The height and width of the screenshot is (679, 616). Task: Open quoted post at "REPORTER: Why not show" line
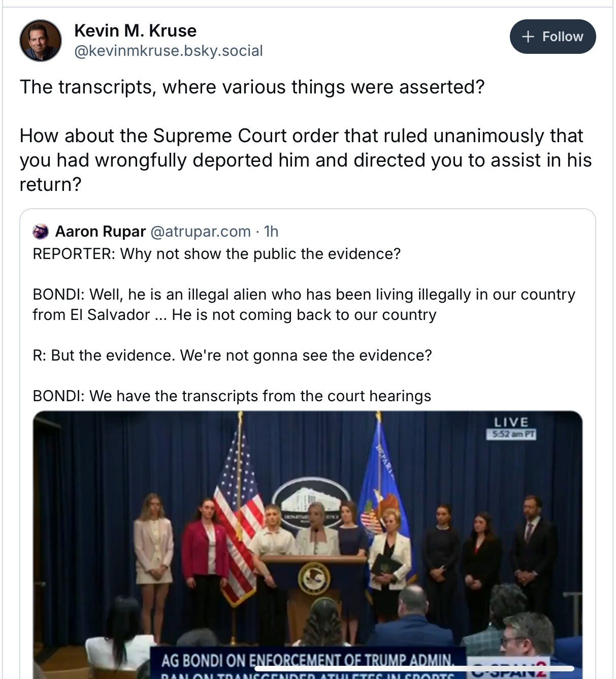pyautogui.click(x=217, y=254)
